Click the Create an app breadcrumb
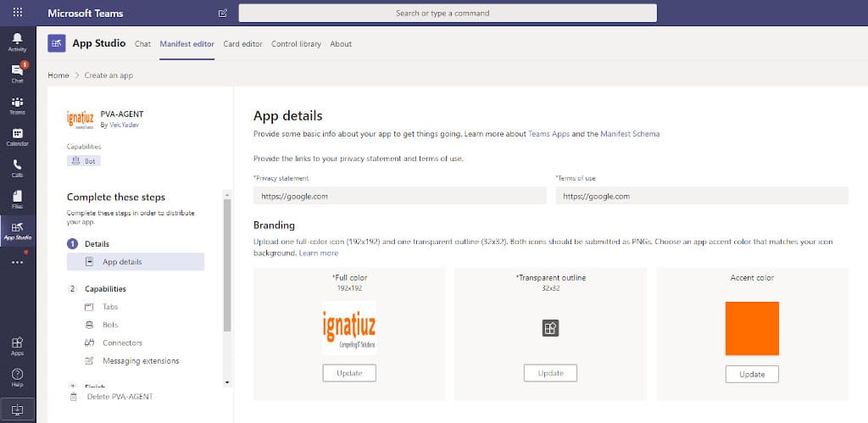This screenshot has width=868, height=423. [108, 75]
